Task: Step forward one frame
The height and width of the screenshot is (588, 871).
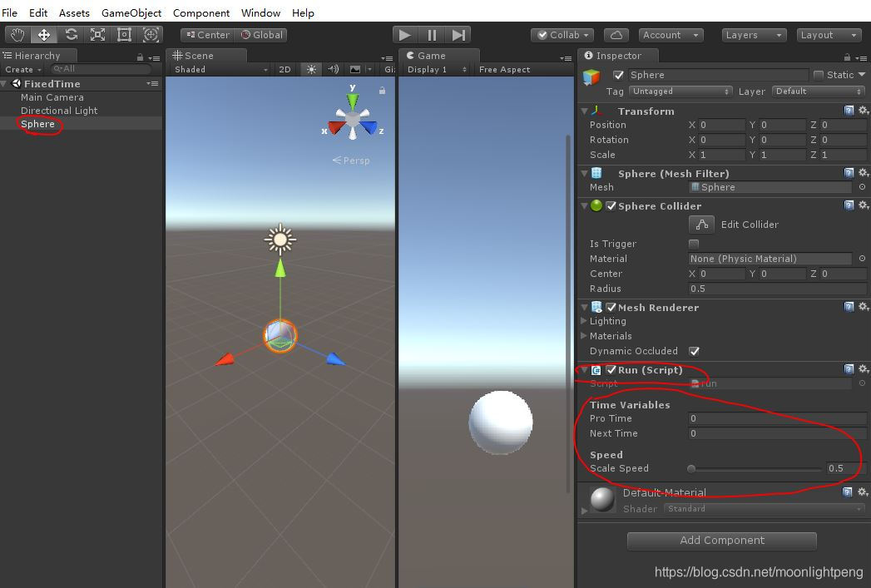Action: (x=458, y=35)
